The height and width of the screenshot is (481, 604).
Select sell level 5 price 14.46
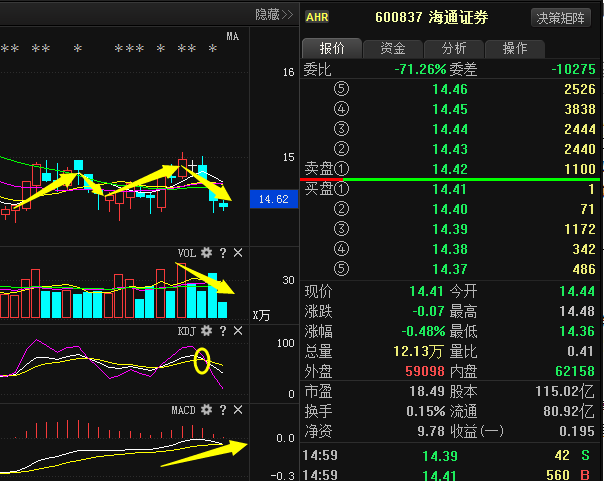coord(449,90)
